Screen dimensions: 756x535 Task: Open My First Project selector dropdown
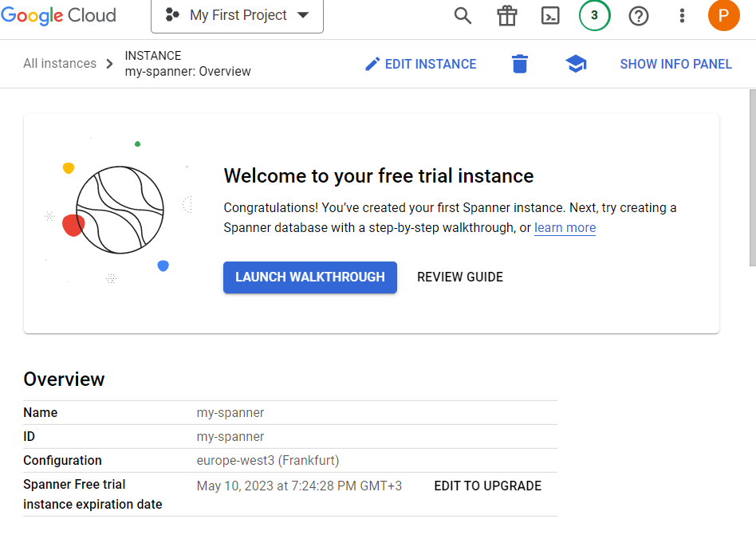pyautogui.click(x=237, y=16)
